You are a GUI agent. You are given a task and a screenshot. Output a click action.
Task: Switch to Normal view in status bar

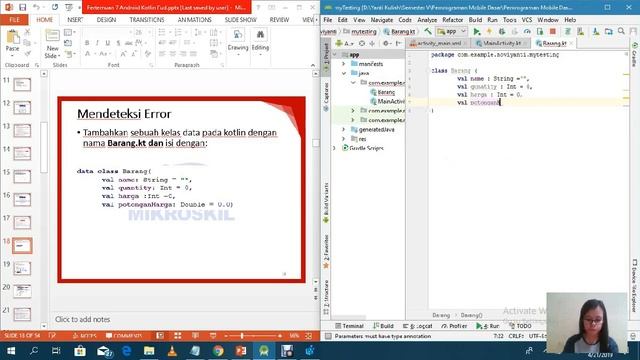160,336
